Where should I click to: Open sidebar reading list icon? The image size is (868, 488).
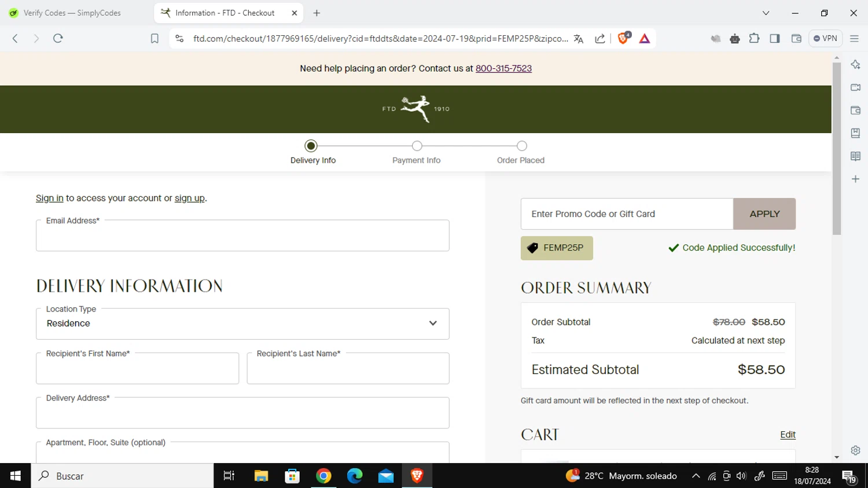pos(855,156)
